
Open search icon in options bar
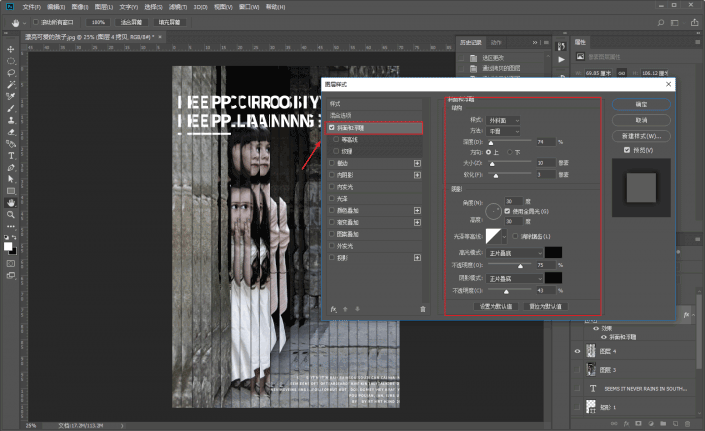660,22
